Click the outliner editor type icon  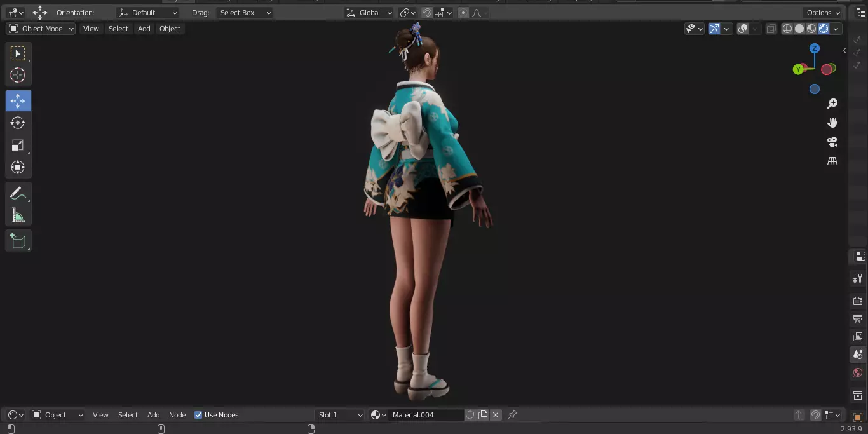tap(860, 13)
